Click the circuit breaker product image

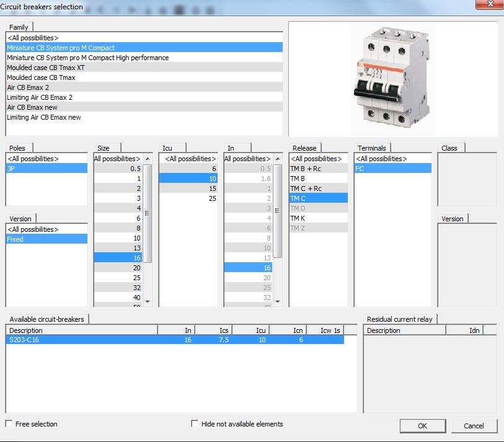392,79
